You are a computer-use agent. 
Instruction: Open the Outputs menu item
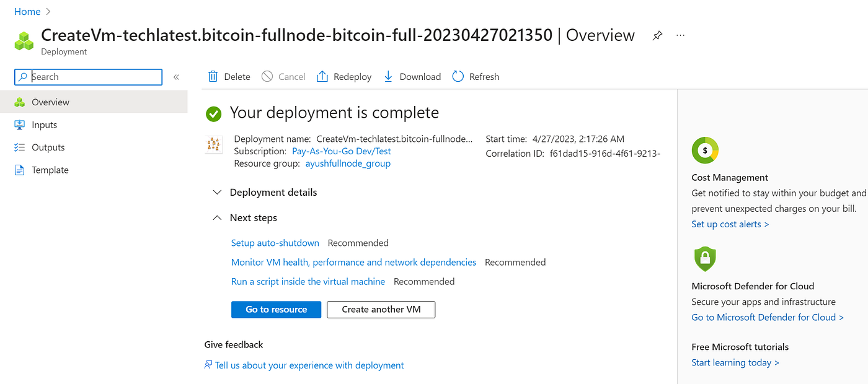point(94,147)
